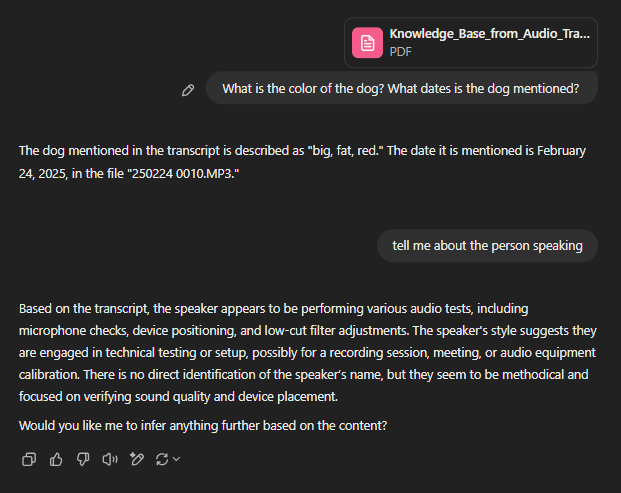
Task: Select the "tell me about the person speaking" message
Action: click(487, 245)
